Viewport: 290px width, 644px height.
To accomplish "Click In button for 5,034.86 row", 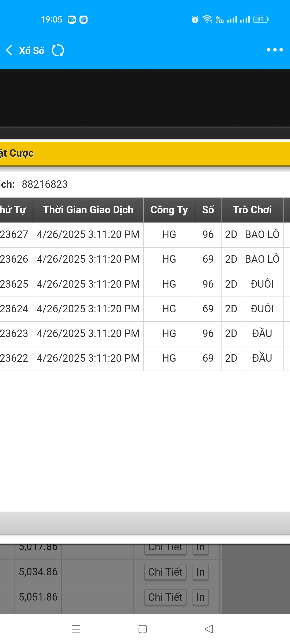I will [201, 572].
